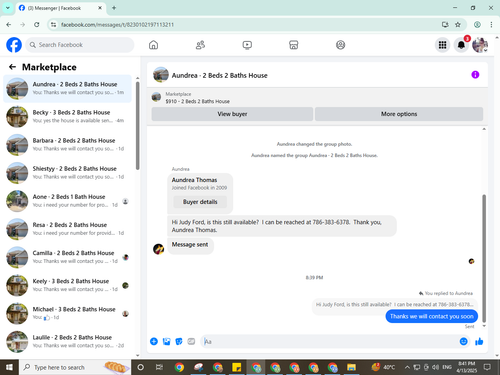Open Laulile - 2 Beds 2 Baths House chat
500x375 pixels.
[x=68, y=341]
